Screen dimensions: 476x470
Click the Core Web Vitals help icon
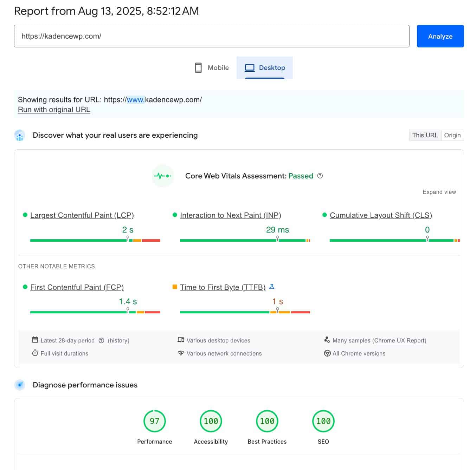tap(320, 176)
